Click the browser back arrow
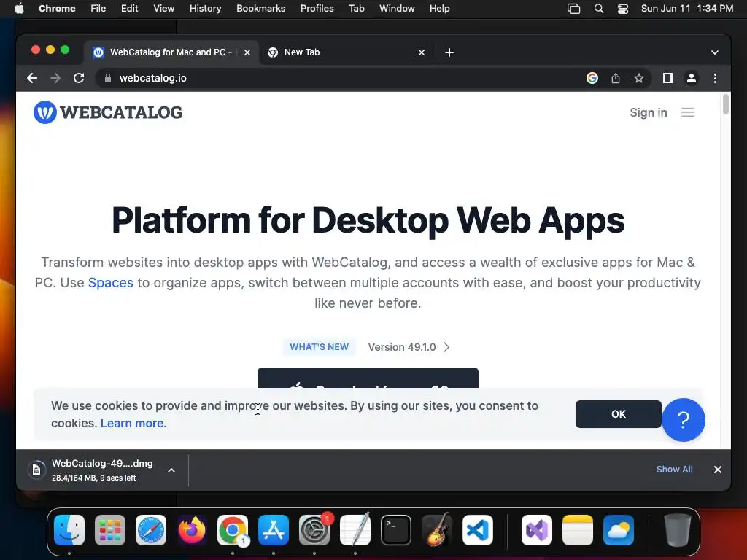The height and width of the screenshot is (560, 747). click(x=32, y=78)
